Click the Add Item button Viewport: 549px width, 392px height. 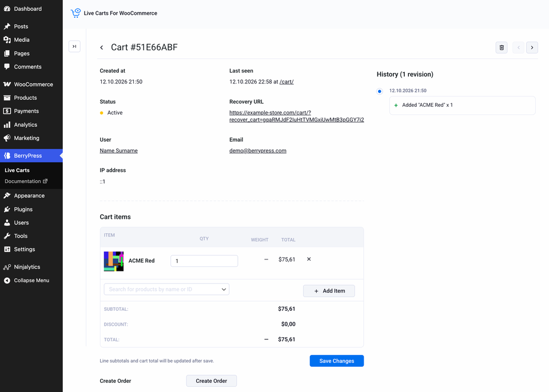point(329,291)
